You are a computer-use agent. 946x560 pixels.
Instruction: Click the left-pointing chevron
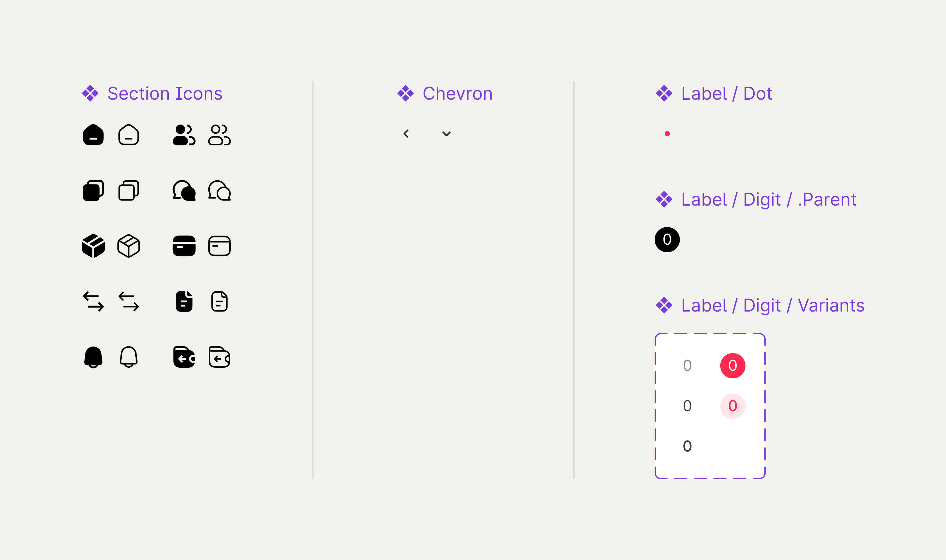tap(406, 134)
